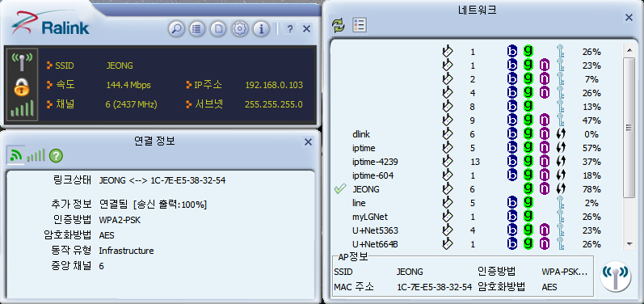Select the U+Net5363 network
This screenshot has width=644, height=304.
pos(477,230)
